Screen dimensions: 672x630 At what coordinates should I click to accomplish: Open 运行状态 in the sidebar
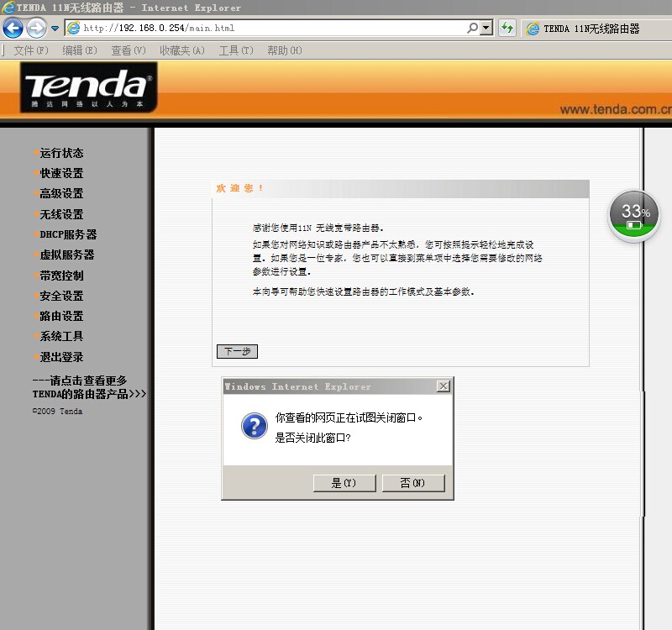coord(61,153)
